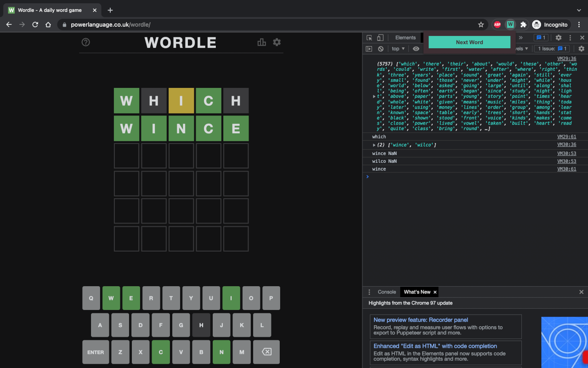
Task: Tap the green C key on keyboard
Action: [161, 352]
